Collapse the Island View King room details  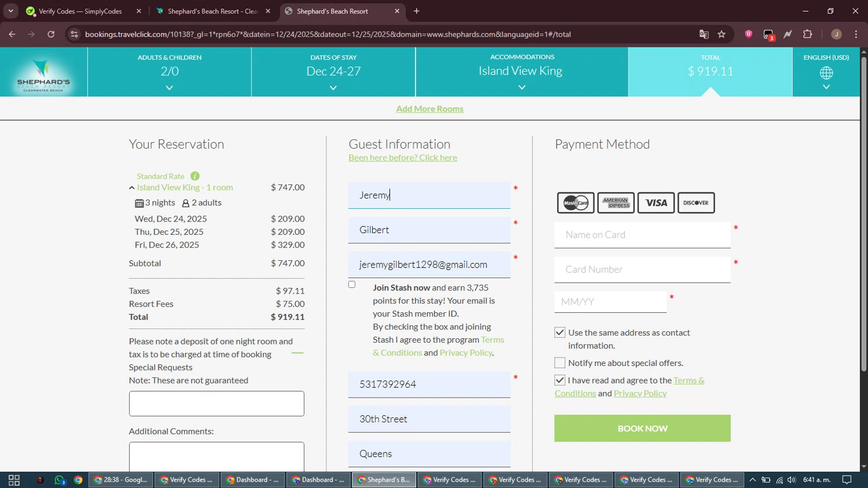132,188
